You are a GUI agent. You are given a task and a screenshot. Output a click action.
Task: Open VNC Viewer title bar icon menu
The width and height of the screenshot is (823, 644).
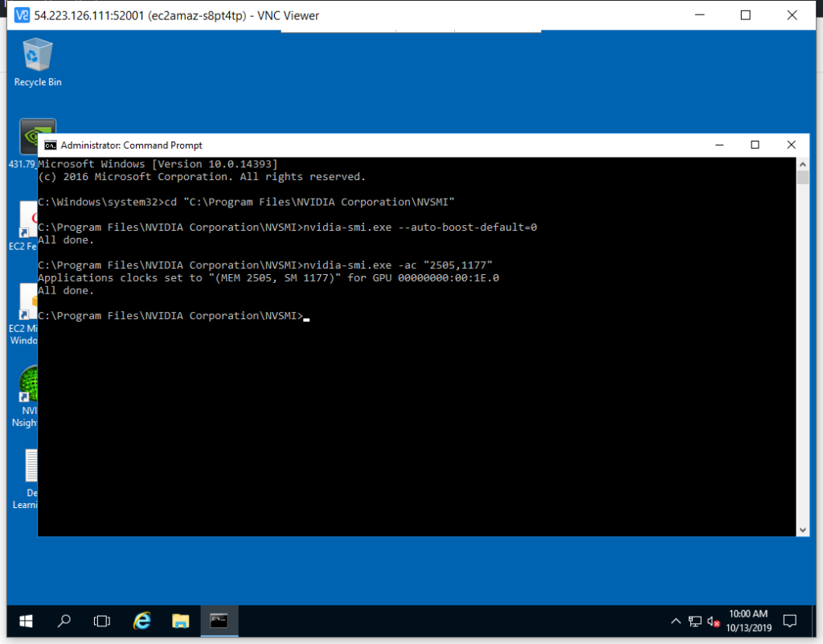pyautogui.click(x=22, y=15)
